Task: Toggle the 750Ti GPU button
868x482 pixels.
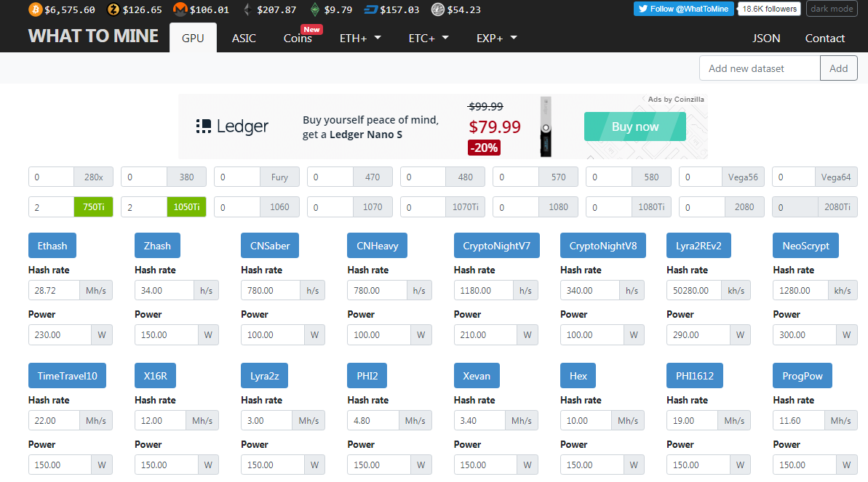Action: pos(94,207)
